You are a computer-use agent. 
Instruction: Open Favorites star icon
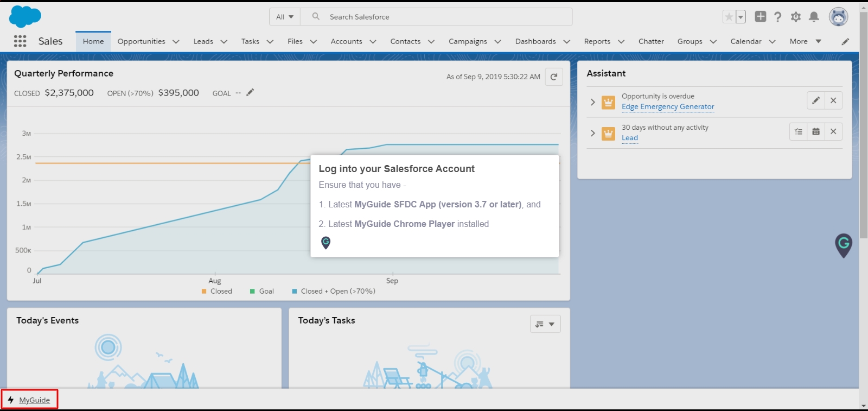click(729, 17)
